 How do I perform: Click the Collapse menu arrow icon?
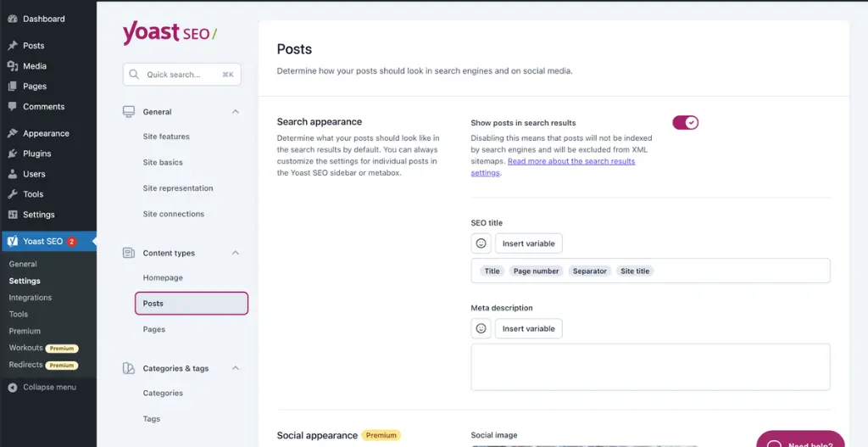pos(12,388)
